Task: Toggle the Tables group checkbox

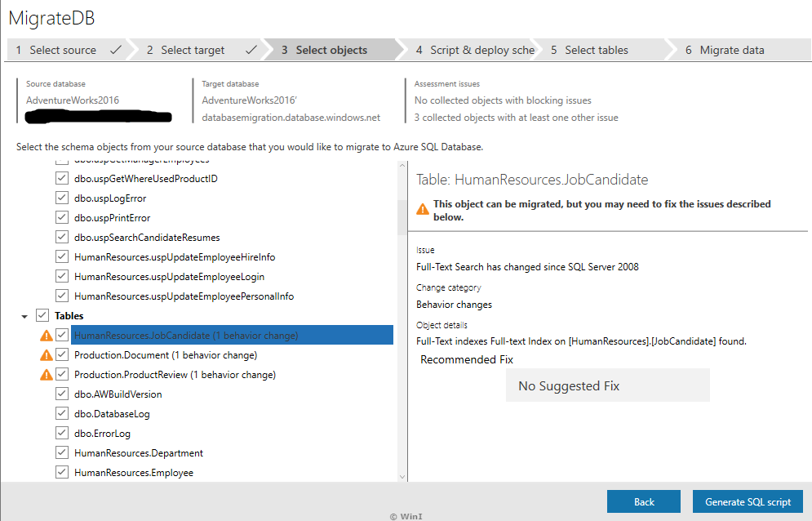Action: coord(42,315)
